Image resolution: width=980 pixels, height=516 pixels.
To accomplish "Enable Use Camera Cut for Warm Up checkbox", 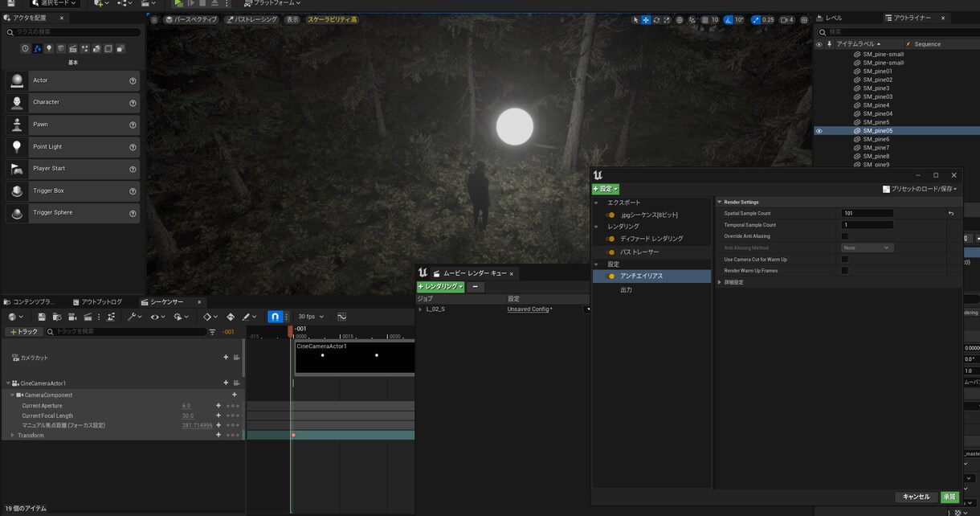I will tap(844, 260).
